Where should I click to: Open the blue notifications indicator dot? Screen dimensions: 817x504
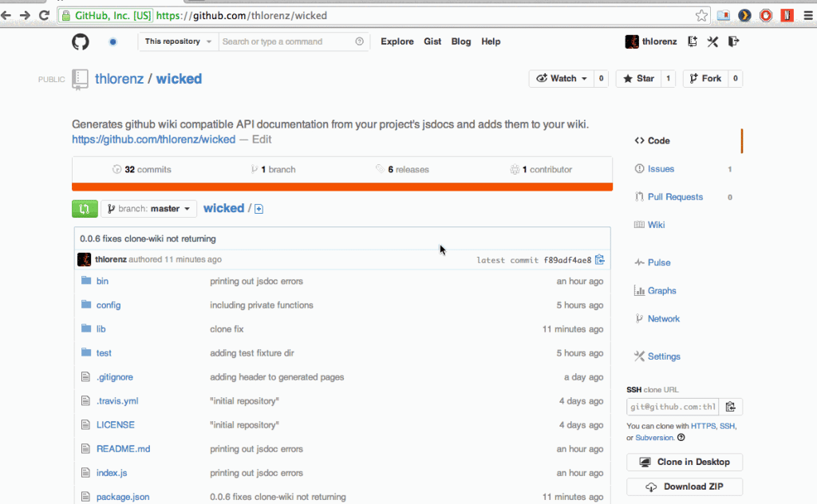coord(112,41)
